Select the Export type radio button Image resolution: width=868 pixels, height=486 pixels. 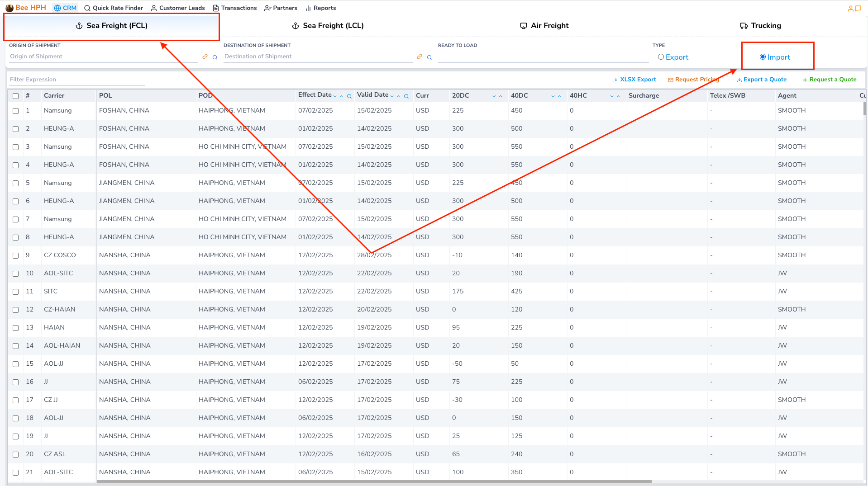click(x=661, y=57)
